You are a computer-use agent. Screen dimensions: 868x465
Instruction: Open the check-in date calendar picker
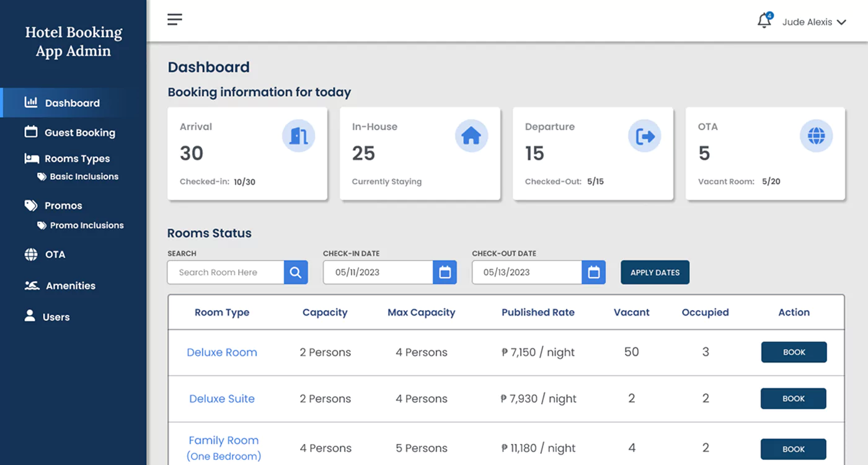(445, 272)
